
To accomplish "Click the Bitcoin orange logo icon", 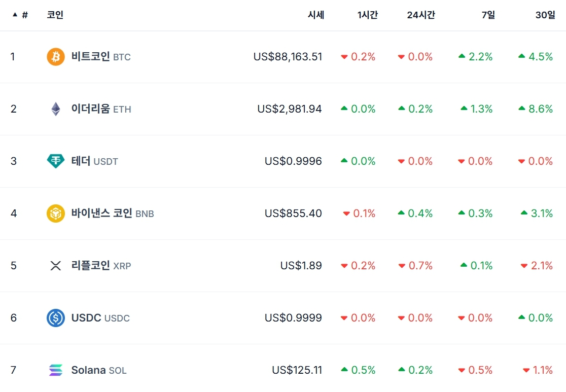I will click(x=56, y=57).
